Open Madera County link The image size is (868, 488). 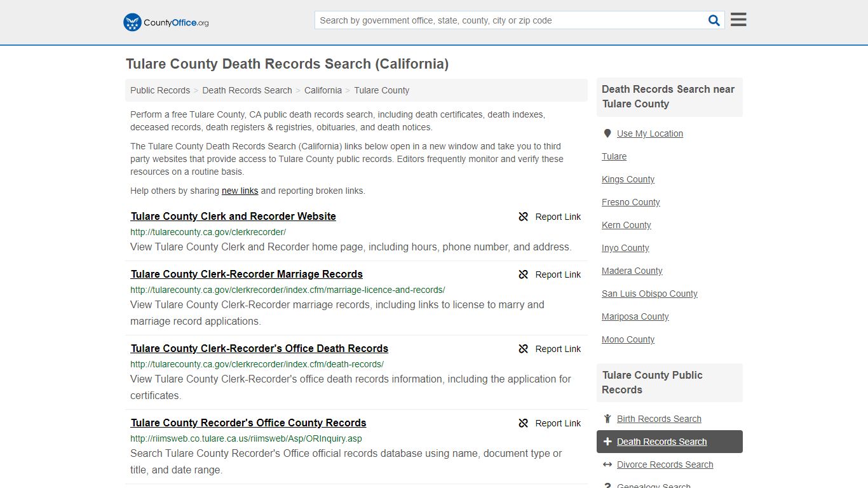(632, 271)
